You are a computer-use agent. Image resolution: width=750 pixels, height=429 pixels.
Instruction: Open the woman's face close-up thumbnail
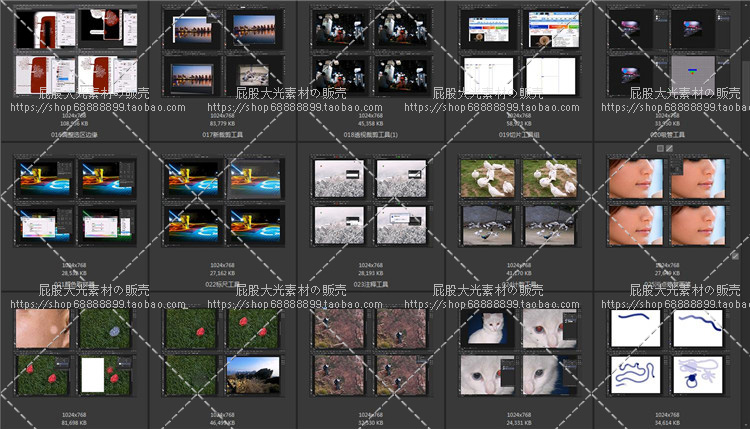(668, 202)
